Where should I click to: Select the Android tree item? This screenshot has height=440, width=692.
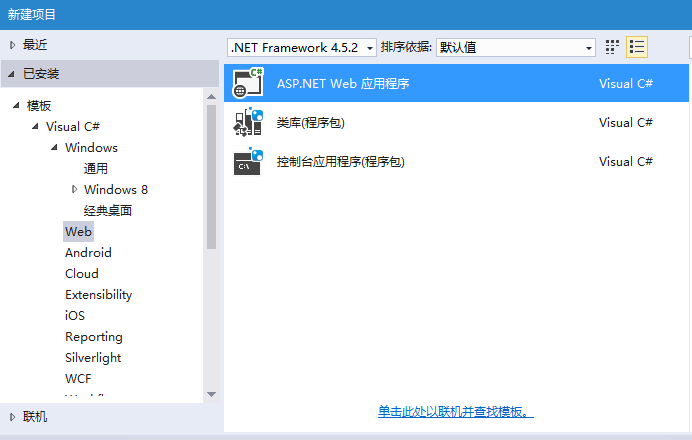[x=88, y=252]
